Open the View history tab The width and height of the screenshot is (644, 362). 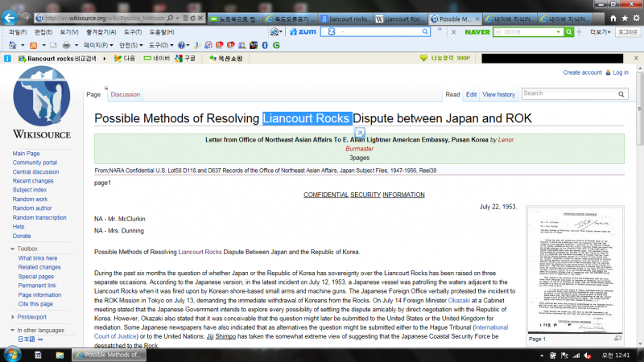(x=498, y=95)
